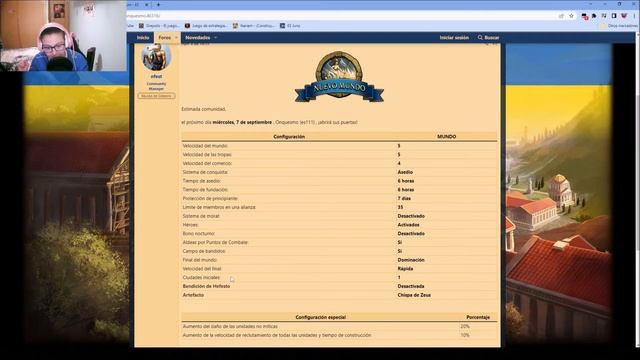Select the Ciudades iniciales label
The image size is (640, 360).
[201, 278]
